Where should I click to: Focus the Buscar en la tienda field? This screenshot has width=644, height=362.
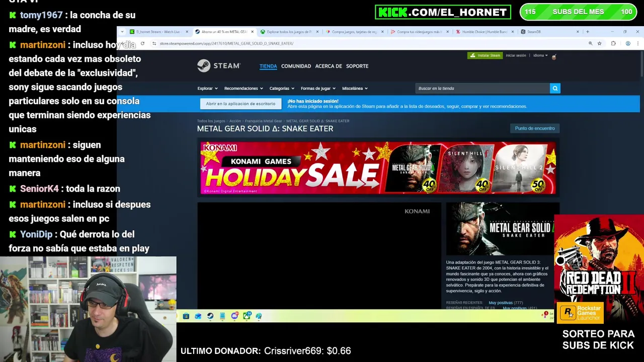click(483, 88)
